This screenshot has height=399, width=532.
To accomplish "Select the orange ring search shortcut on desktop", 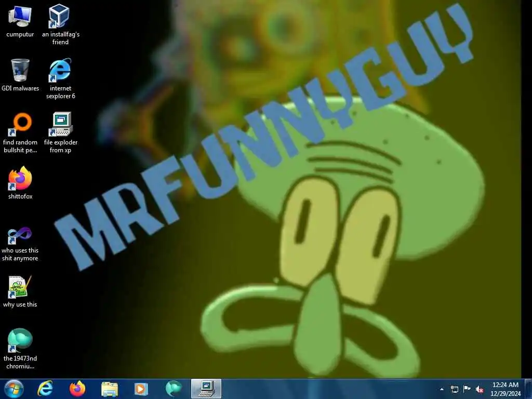I will (20, 132).
